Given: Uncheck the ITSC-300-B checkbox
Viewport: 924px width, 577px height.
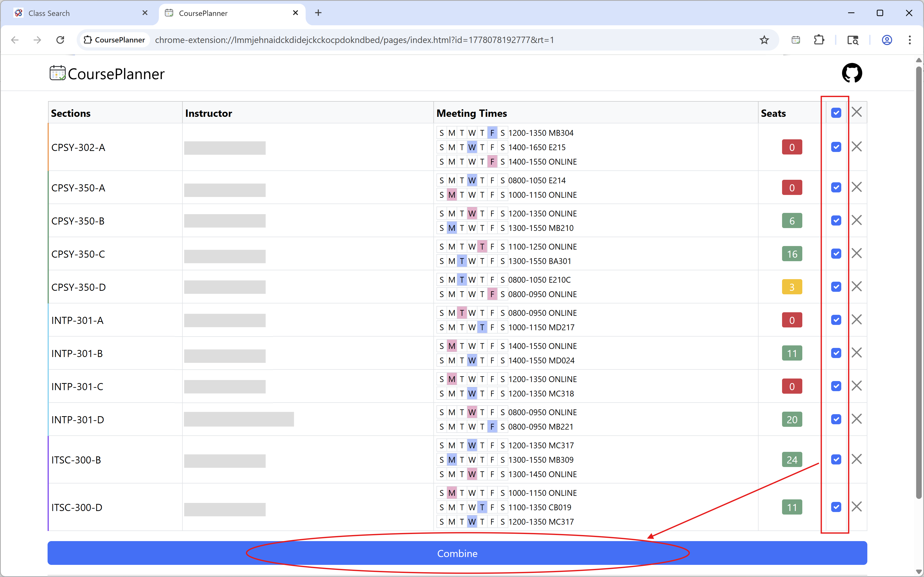Looking at the screenshot, I should [x=836, y=459].
